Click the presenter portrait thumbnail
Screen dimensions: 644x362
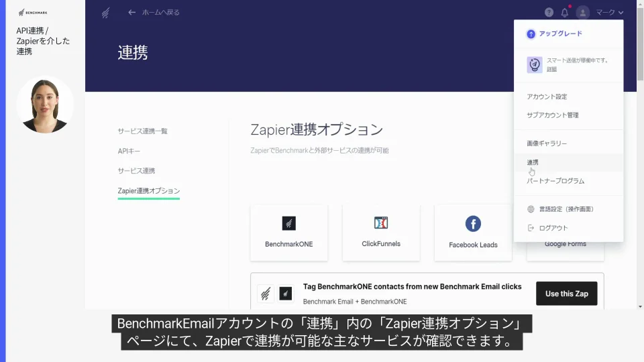pyautogui.click(x=45, y=105)
